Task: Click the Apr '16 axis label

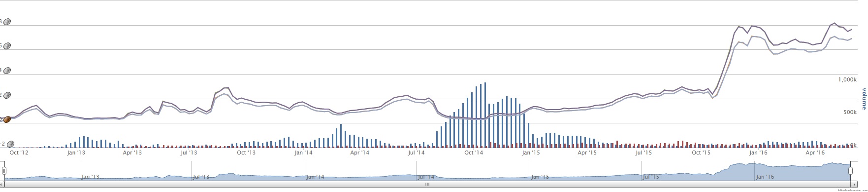Action: coord(815,153)
